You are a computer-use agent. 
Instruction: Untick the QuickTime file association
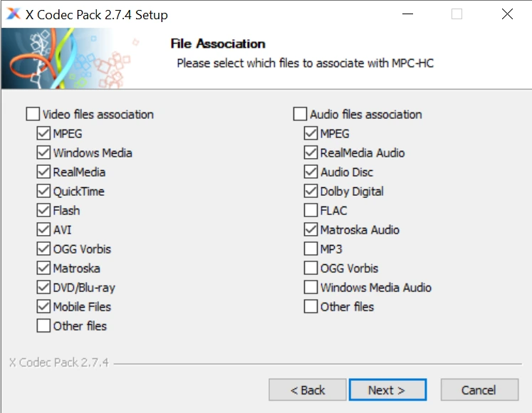click(43, 192)
